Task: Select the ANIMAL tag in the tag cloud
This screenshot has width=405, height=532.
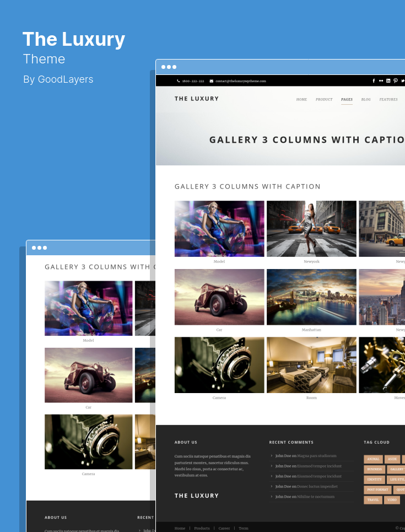Action: point(373,459)
